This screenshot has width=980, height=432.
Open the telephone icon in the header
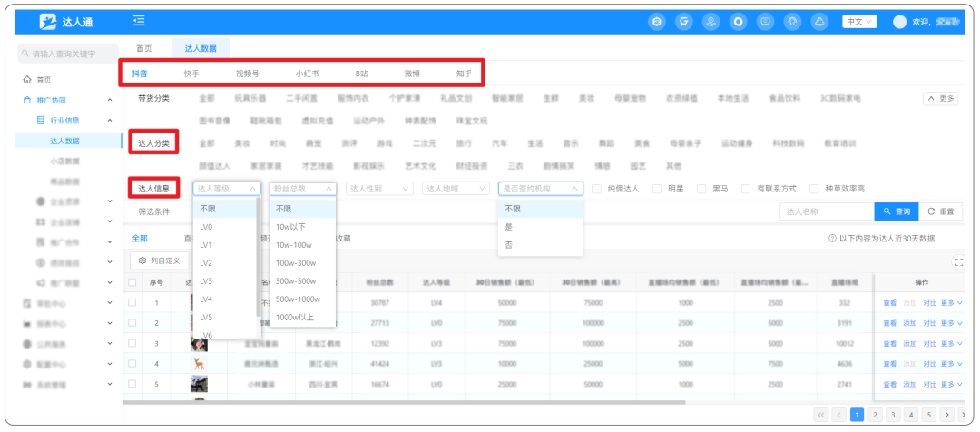(658, 22)
